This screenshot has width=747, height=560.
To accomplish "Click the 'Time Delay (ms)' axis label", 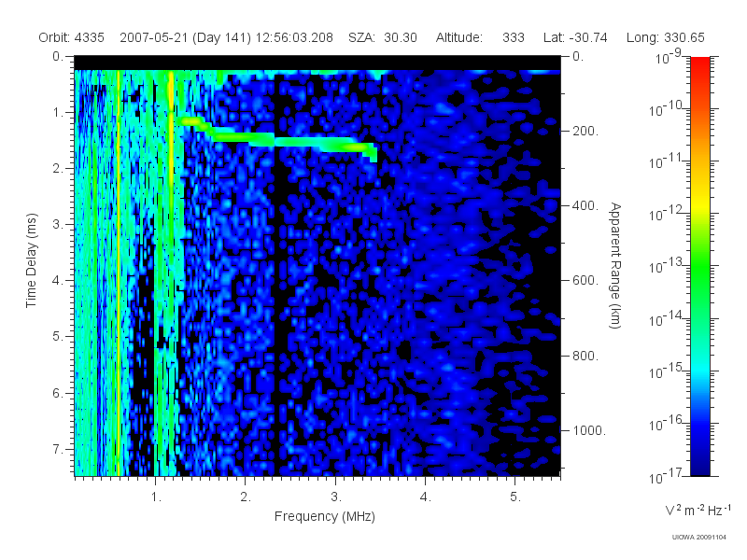I will point(31,261).
